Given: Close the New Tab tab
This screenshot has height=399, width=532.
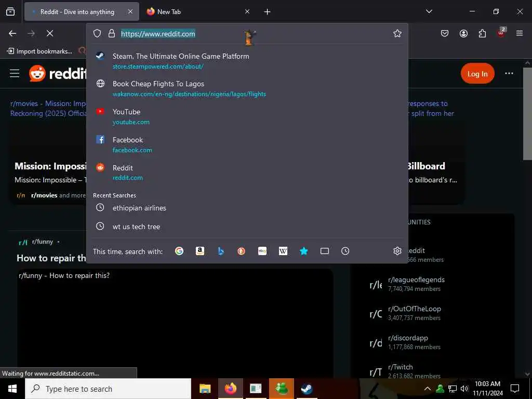Looking at the screenshot, I should tap(247, 11).
